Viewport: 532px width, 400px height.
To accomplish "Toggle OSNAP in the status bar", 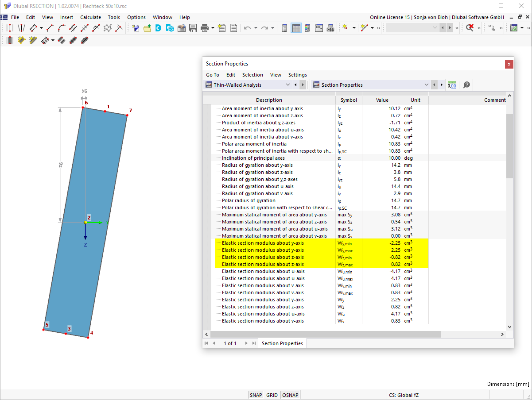I will [x=290, y=395].
